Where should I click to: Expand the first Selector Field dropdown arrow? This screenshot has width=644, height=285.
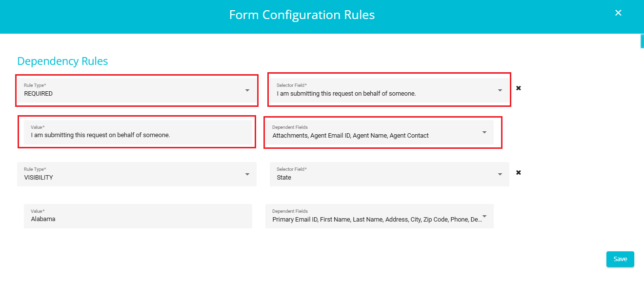pyautogui.click(x=500, y=90)
